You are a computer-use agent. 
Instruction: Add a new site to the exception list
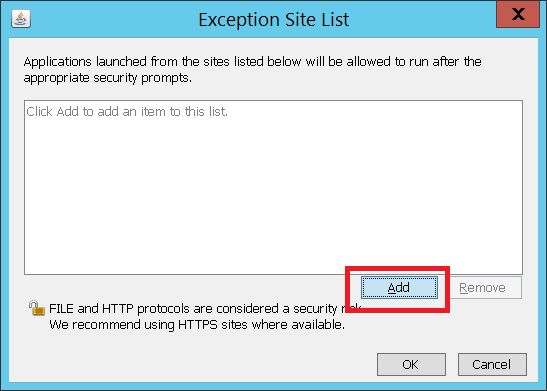399,288
